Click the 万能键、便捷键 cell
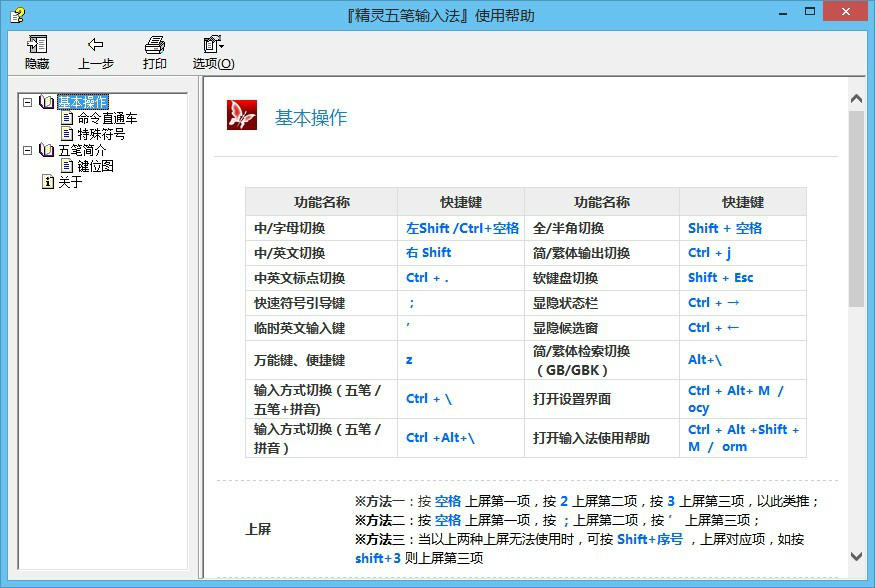 click(x=321, y=360)
